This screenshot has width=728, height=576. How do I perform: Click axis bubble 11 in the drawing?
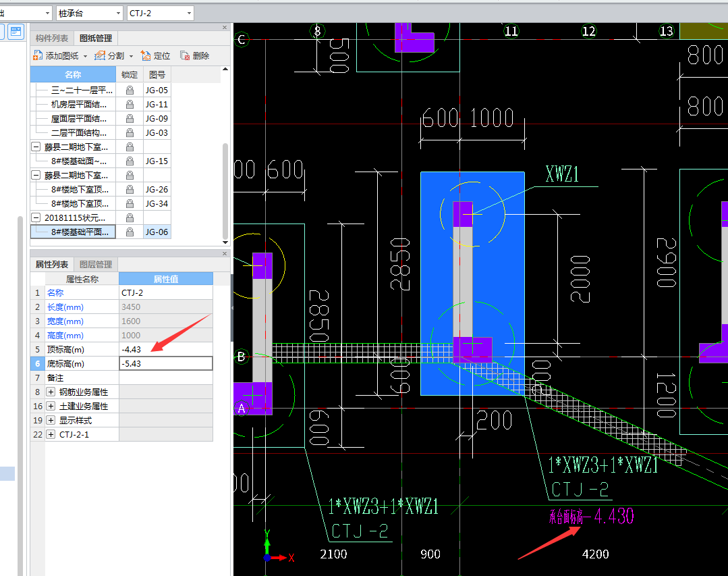point(511,31)
